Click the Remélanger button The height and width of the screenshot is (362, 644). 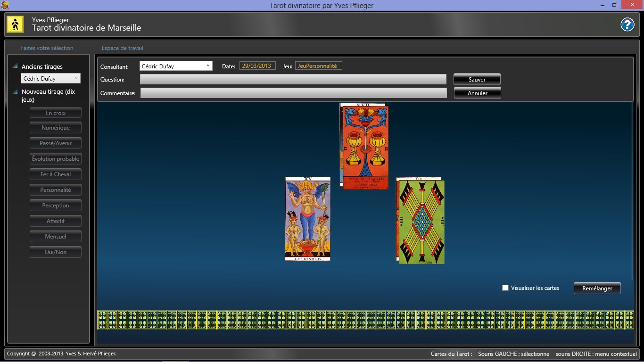pos(597,288)
